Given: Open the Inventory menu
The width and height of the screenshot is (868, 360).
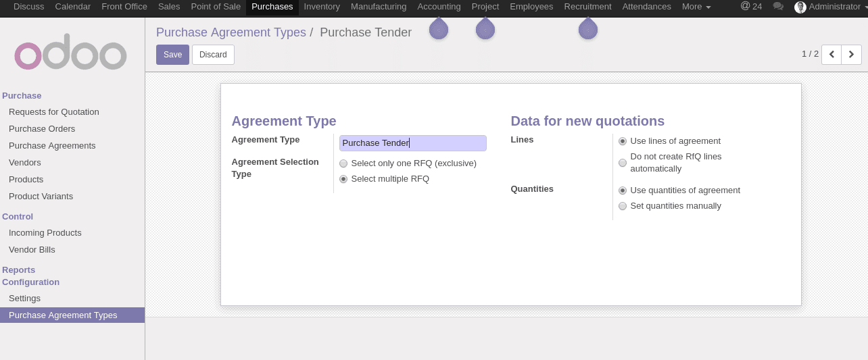Looking at the screenshot, I should [322, 7].
